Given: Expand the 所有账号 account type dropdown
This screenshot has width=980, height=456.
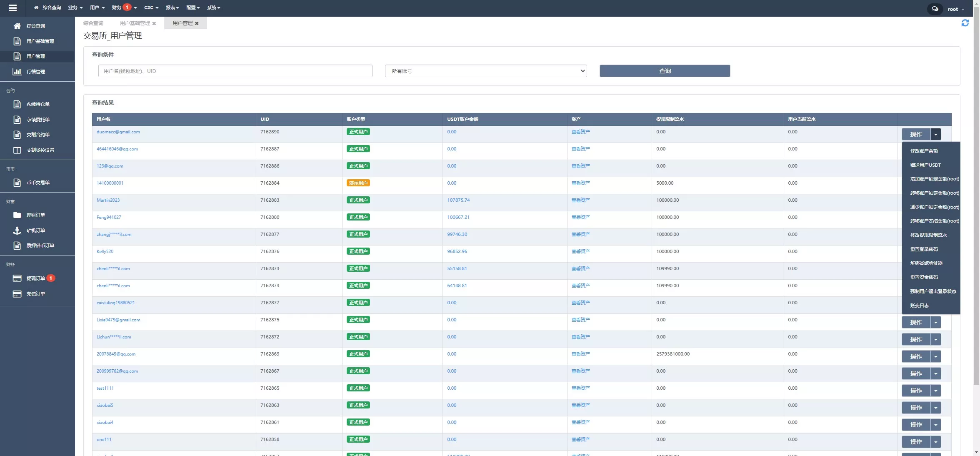Looking at the screenshot, I should coord(486,71).
